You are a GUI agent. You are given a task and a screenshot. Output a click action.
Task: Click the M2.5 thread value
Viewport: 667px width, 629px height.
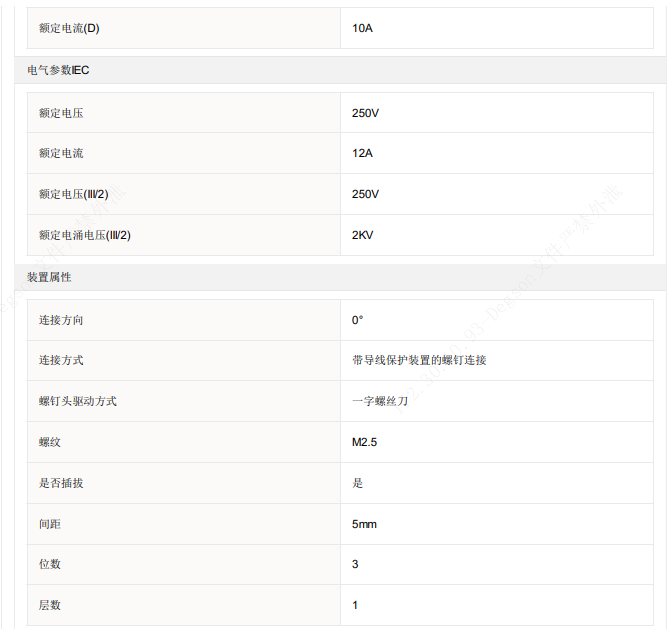364,442
